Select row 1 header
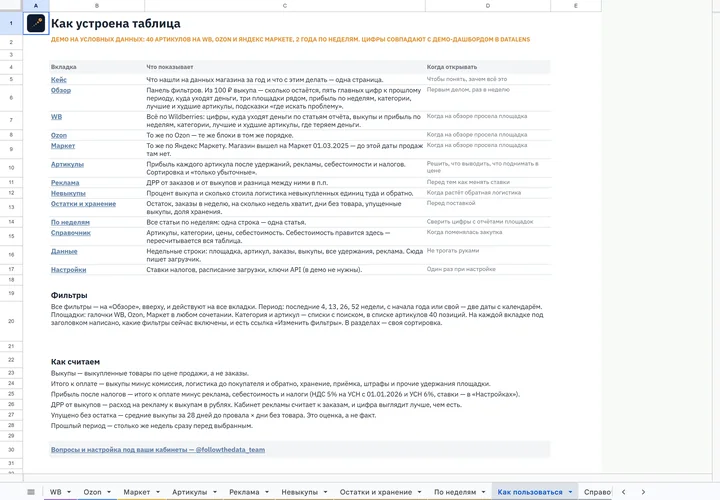 [x=11, y=23]
